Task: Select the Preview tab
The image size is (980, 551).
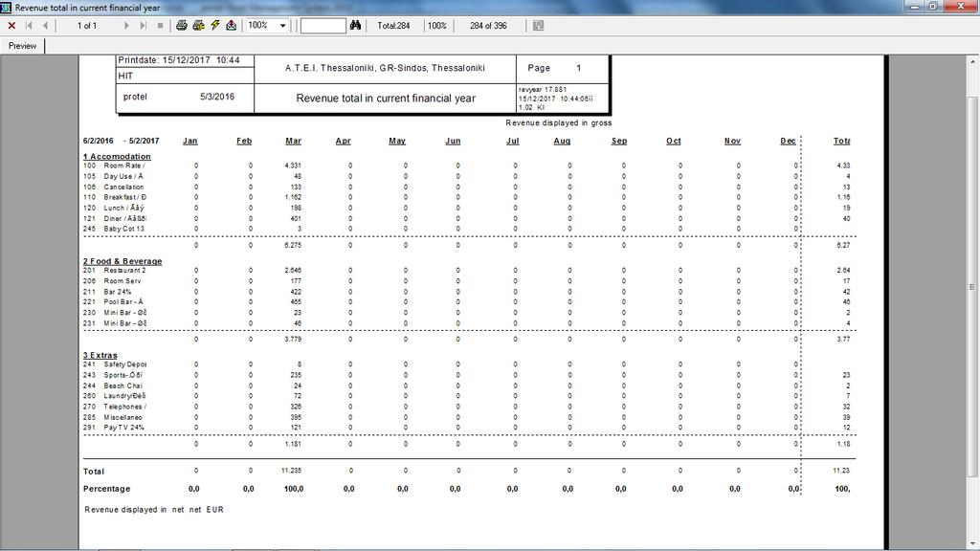Action: [23, 46]
